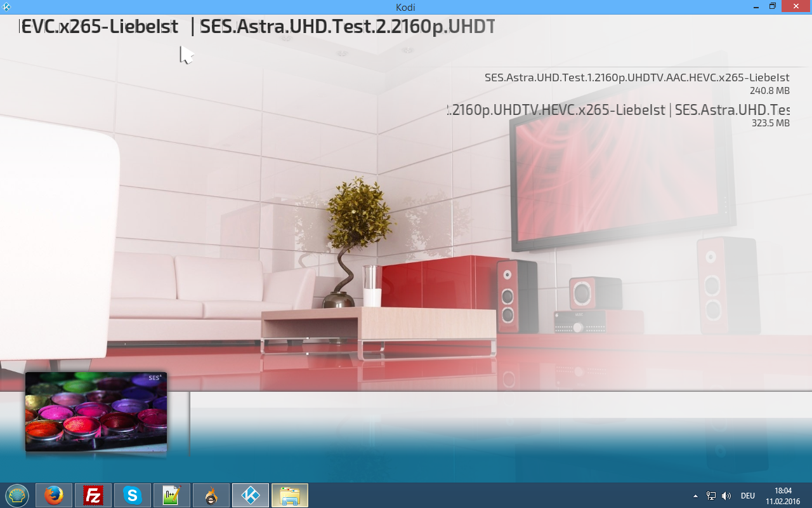
Task: Open the flame burner app in taskbar
Action: (x=211, y=495)
